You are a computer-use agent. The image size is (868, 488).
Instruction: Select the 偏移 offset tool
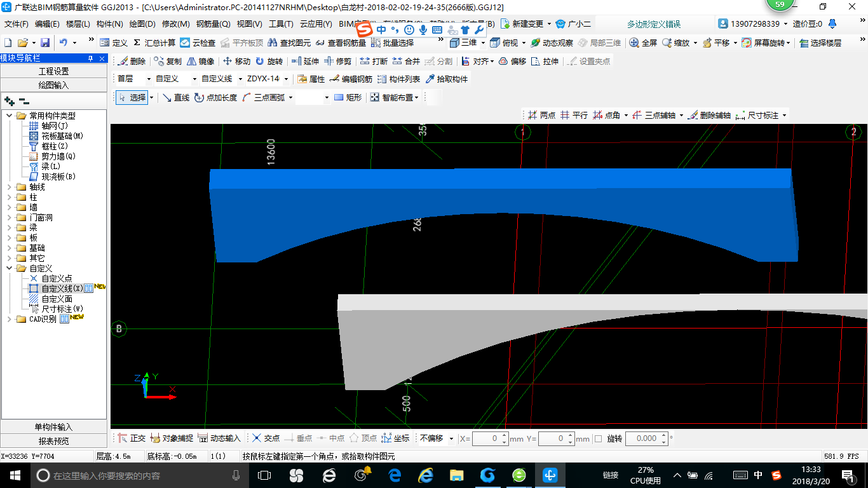click(x=512, y=61)
